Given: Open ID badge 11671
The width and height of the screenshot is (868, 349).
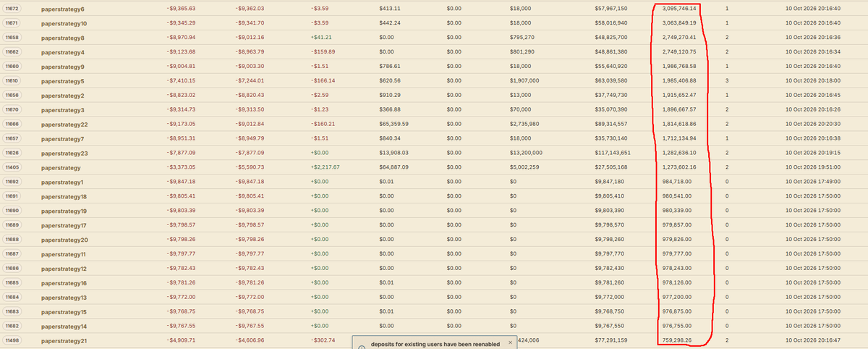Looking at the screenshot, I should pyautogui.click(x=12, y=23).
